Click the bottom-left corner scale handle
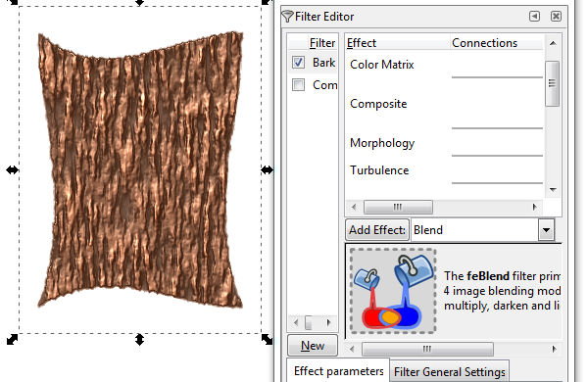This screenshot has height=382, width=588. pyautogui.click(x=12, y=340)
